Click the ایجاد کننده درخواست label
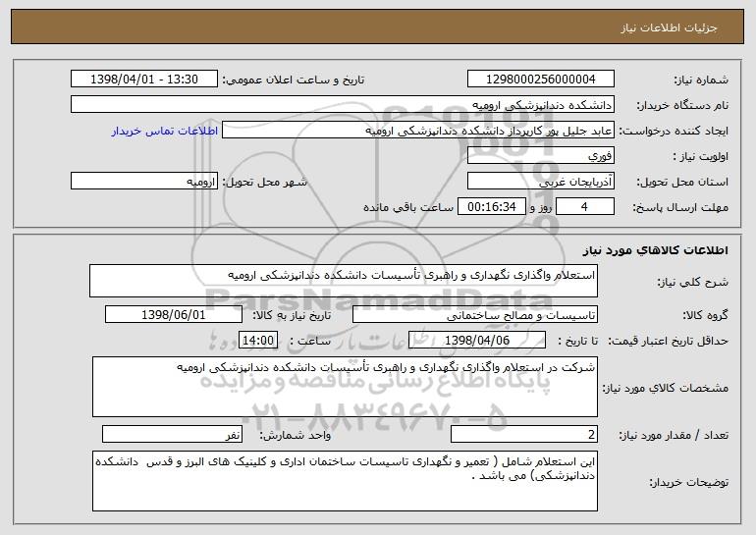The height and width of the screenshot is (535, 756). click(674, 132)
